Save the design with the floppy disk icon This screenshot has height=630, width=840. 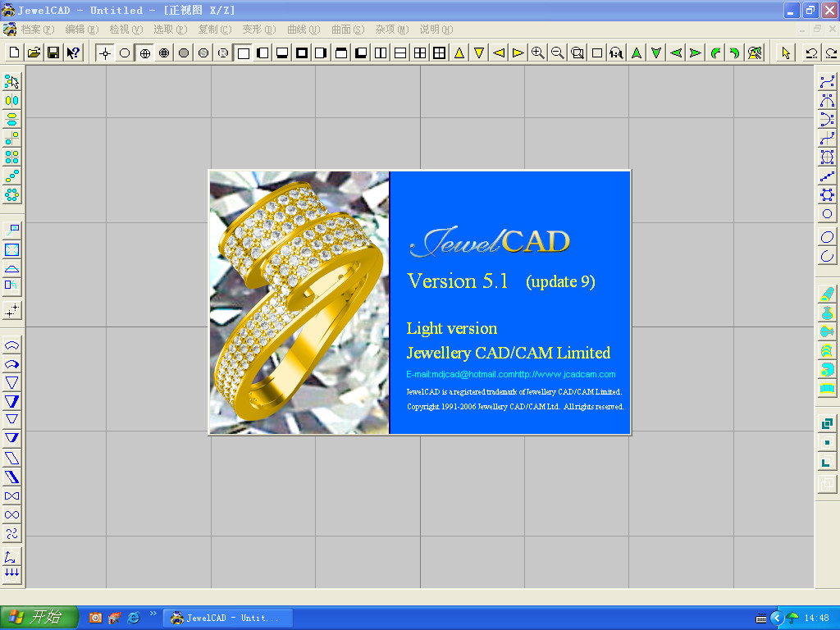click(x=53, y=52)
